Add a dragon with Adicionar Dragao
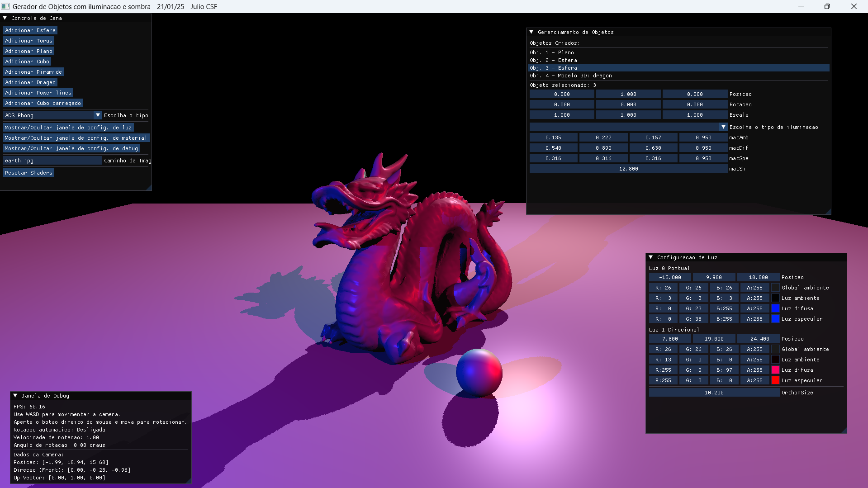 click(x=30, y=82)
